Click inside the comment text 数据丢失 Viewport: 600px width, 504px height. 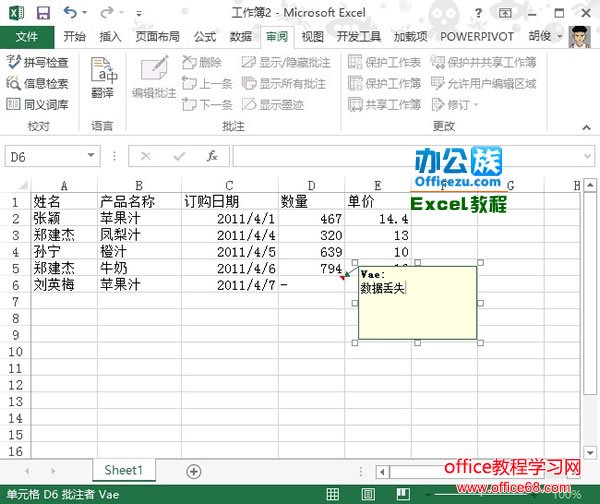[x=382, y=288]
